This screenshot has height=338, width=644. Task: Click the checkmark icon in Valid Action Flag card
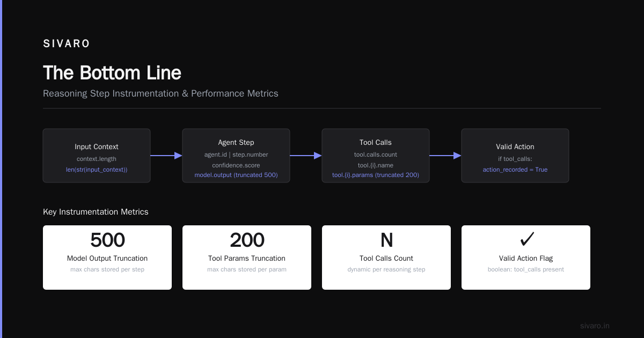coord(526,239)
